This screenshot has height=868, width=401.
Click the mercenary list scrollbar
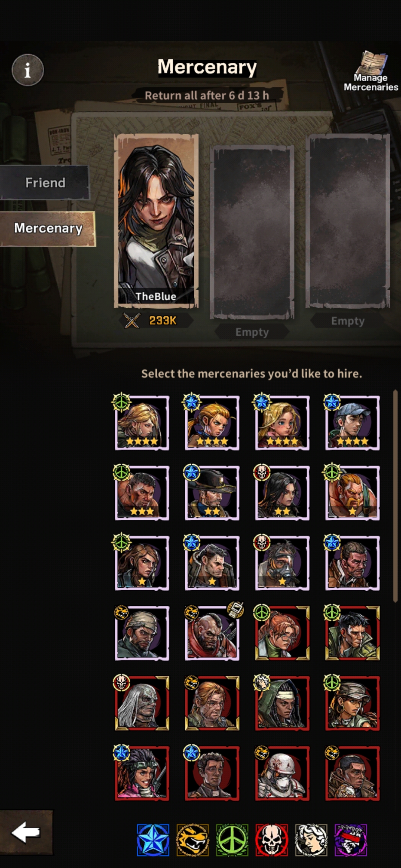click(395, 496)
